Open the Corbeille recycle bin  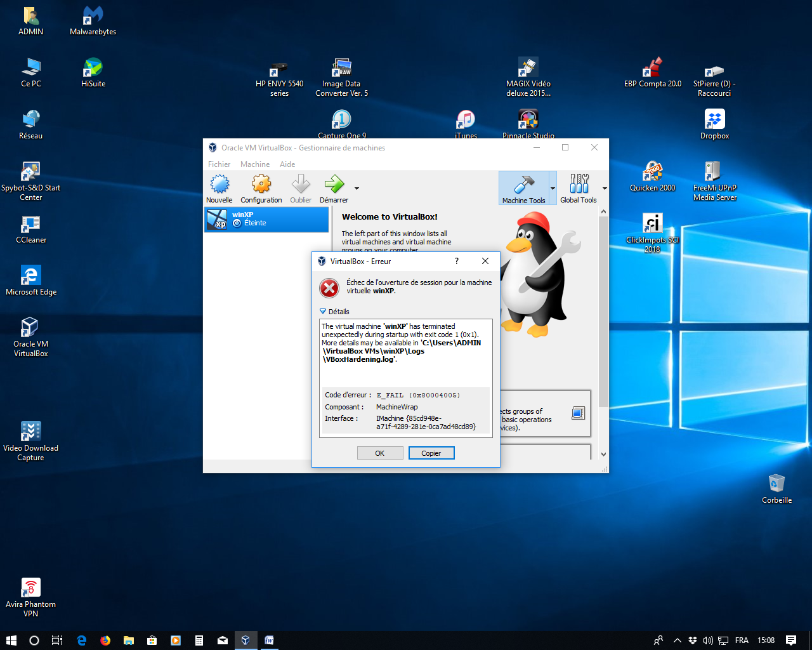tap(776, 489)
